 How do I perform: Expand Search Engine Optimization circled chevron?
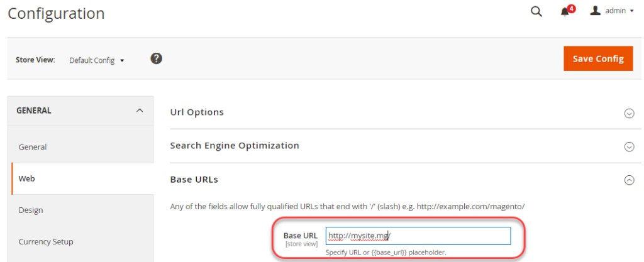click(629, 147)
